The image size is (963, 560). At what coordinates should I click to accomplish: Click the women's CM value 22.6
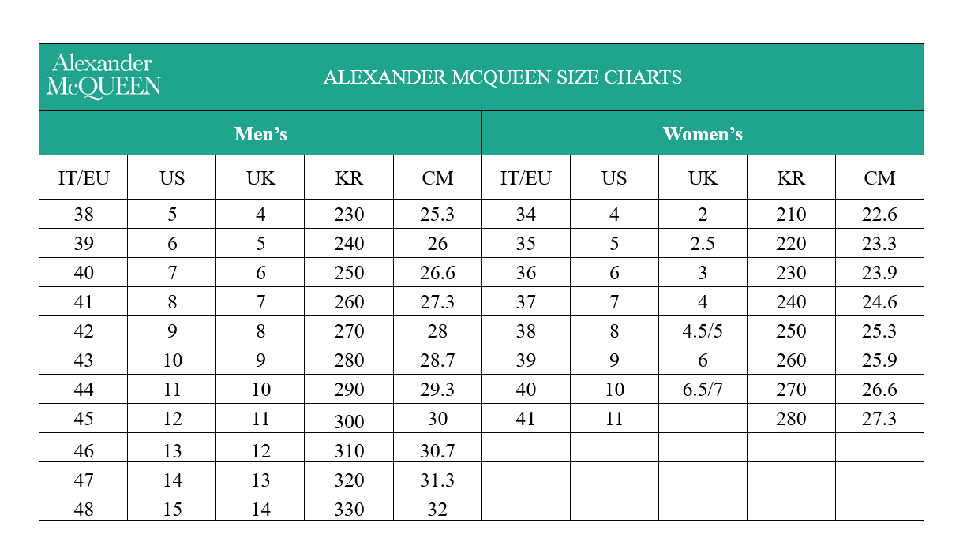879,215
